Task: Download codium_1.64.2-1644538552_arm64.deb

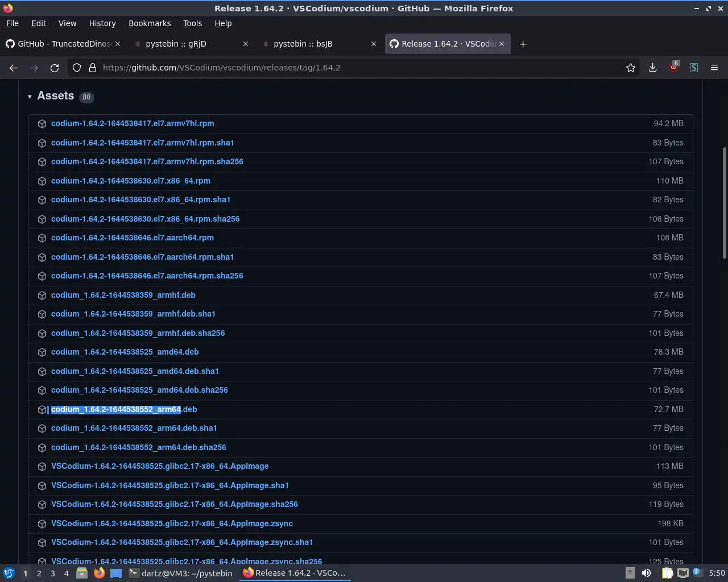Action: pos(124,409)
